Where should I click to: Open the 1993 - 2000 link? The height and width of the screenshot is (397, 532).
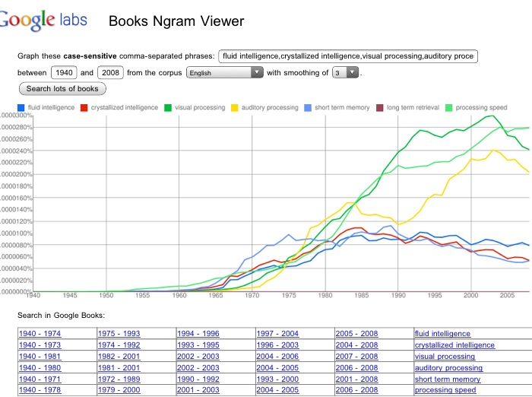277,379
